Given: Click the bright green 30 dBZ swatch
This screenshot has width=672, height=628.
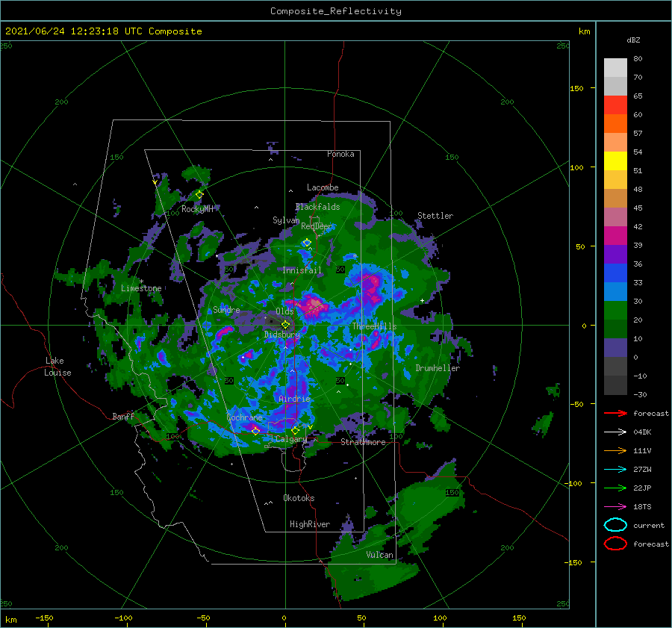Looking at the screenshot, I should [x=615, y=310].
